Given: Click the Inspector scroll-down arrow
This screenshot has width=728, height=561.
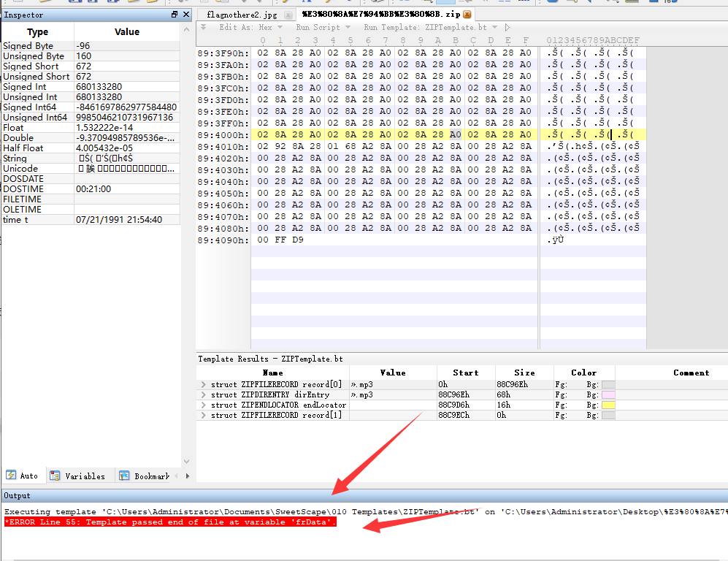Looking at the screenshot, I should point(187,462).
